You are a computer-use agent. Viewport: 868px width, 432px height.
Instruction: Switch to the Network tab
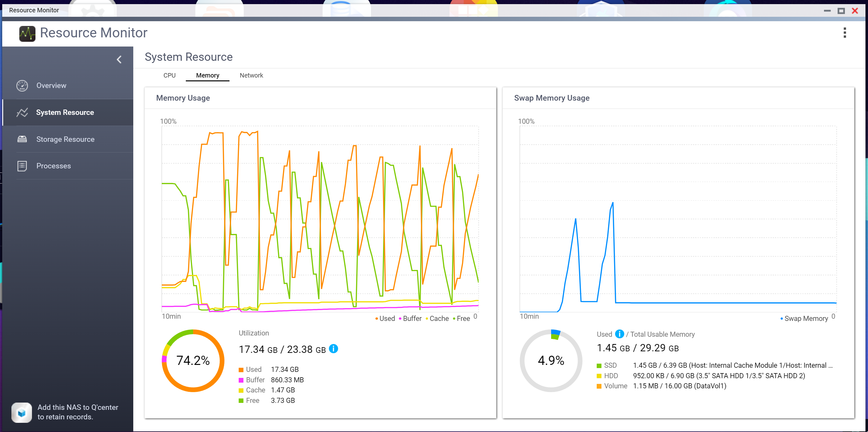pyautogui.click(x=251, y=76)
